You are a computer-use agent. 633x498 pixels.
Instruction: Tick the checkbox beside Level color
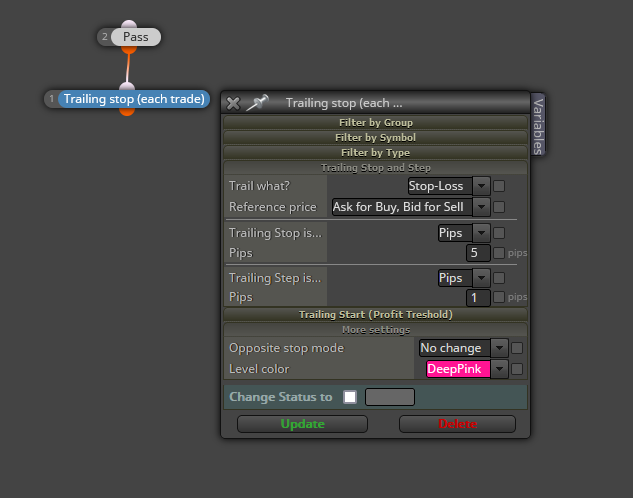517,369
